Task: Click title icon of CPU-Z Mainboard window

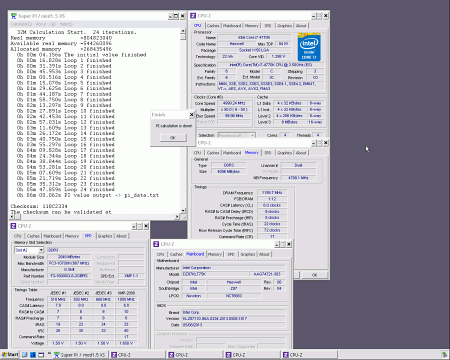Action: tap(156, 244)
